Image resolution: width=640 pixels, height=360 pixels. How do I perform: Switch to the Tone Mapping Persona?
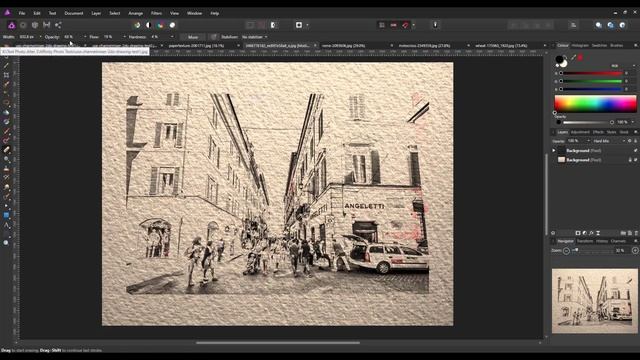tap(47, 25)
